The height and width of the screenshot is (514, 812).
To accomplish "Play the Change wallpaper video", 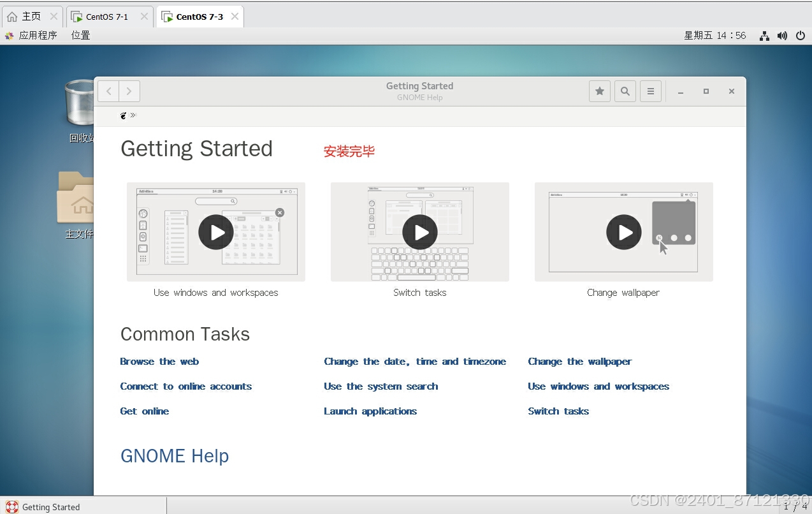I will pos(624,232).
